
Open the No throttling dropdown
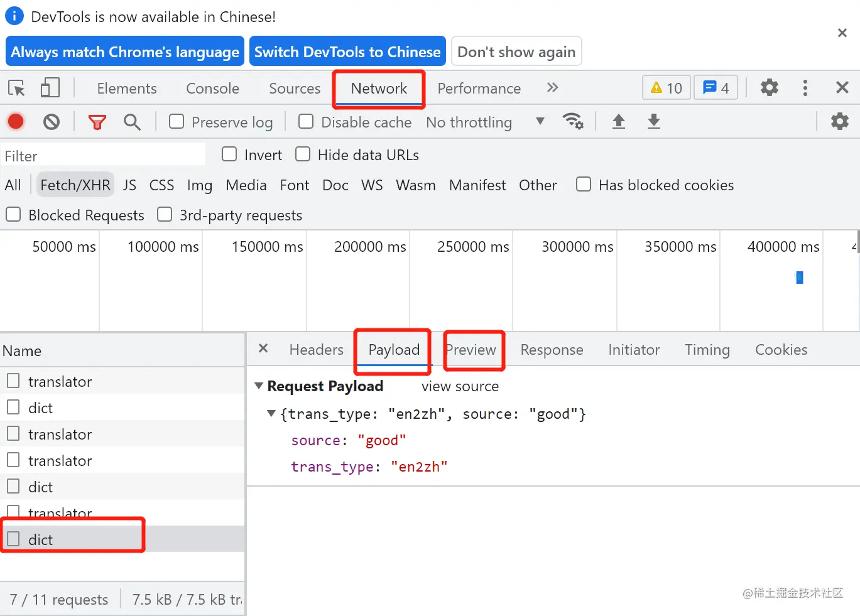click(485, 122)
